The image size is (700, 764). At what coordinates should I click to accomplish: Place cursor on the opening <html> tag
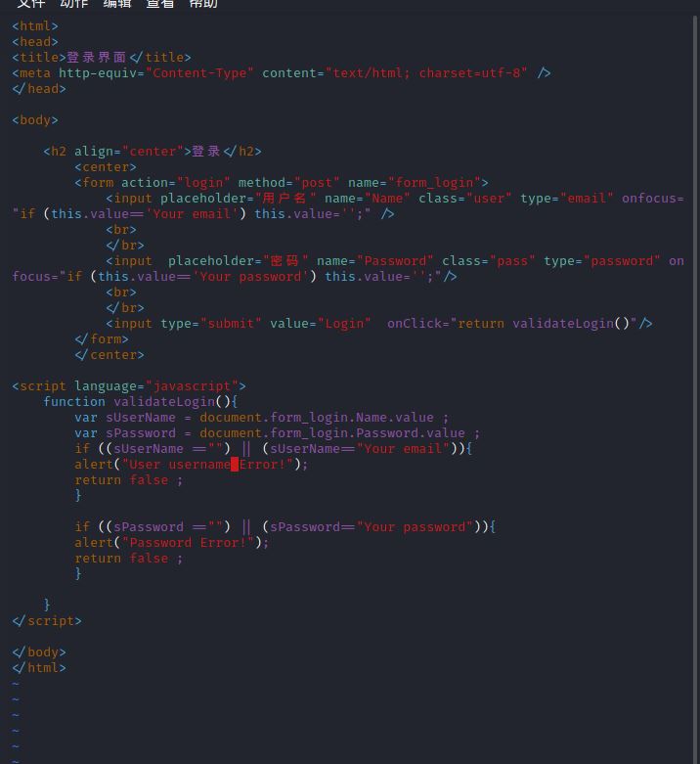(x=35, y=25)
